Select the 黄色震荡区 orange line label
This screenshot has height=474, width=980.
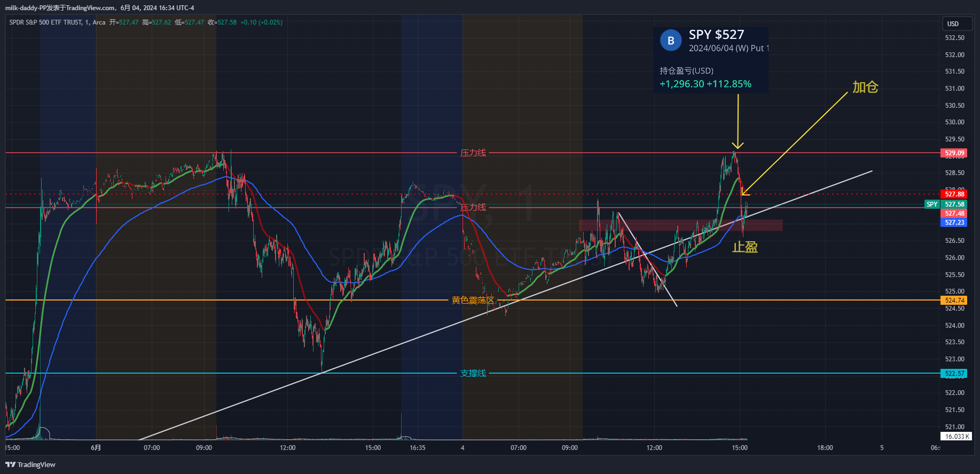[473, 301]
